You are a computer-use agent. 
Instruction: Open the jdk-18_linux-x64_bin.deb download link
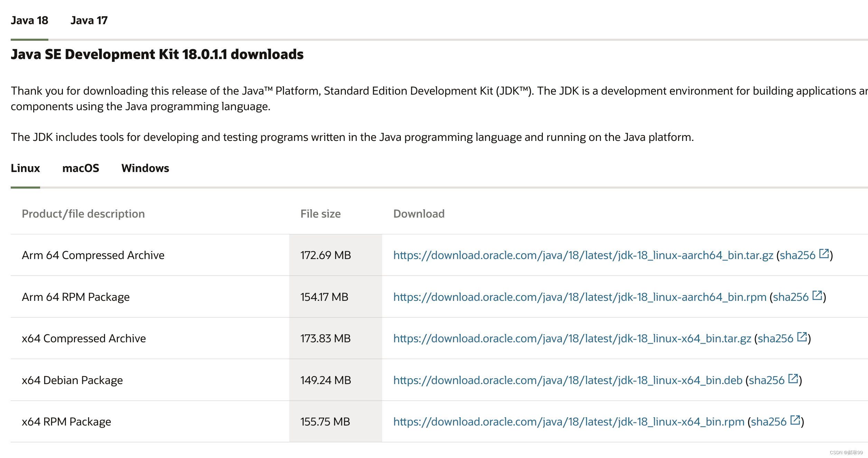pos(568,380)
